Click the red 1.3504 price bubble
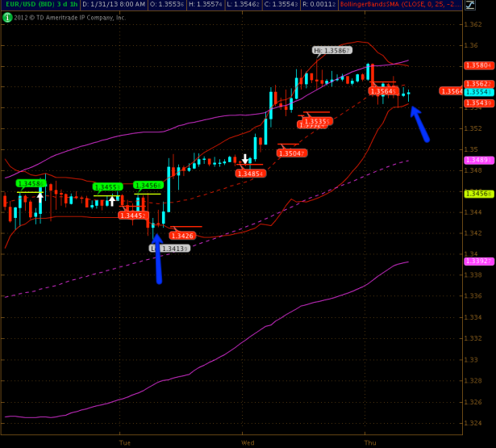This screenshot has width=496, height=448. 292,153
